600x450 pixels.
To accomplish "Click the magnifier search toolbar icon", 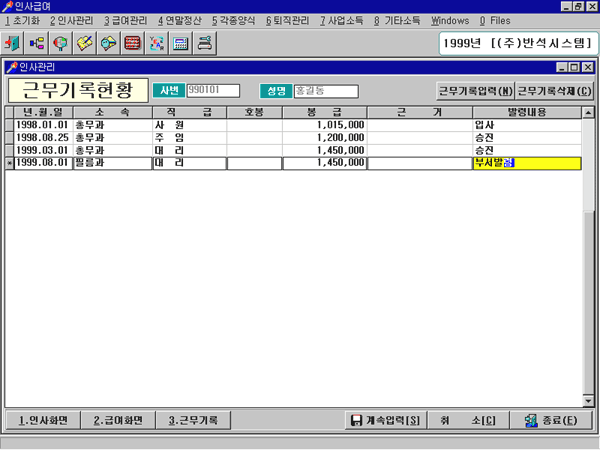I will pyautogui.click(x=62, y=44).
